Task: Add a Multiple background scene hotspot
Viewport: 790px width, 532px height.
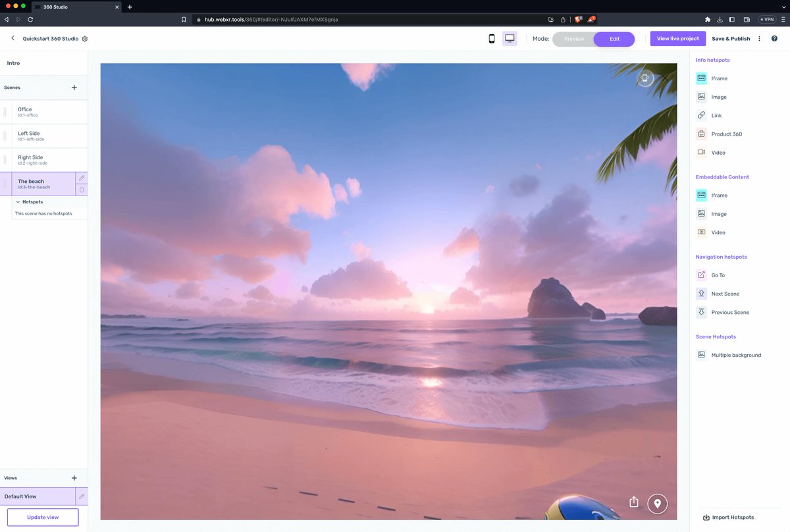Action: click(x=735, y=354)
